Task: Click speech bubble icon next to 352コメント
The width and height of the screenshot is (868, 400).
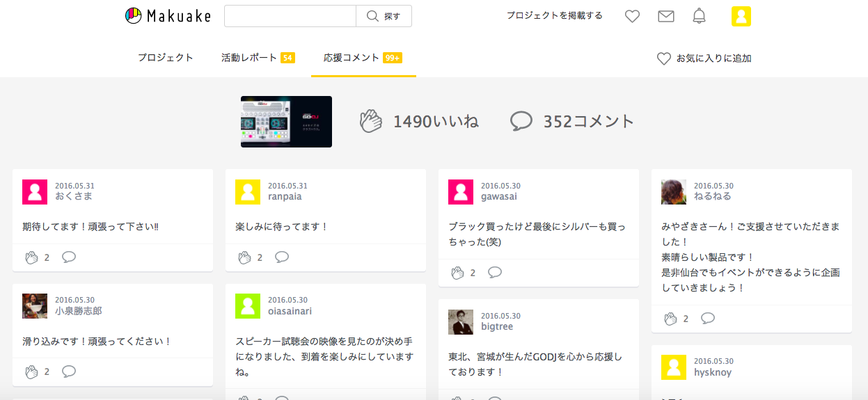Action: click(521, 121)
